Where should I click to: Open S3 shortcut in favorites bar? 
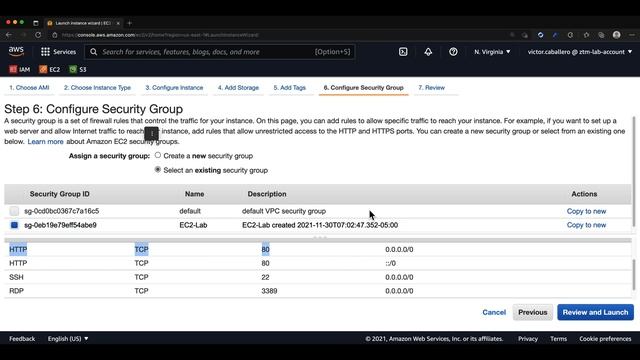click(x=78, y=69)
